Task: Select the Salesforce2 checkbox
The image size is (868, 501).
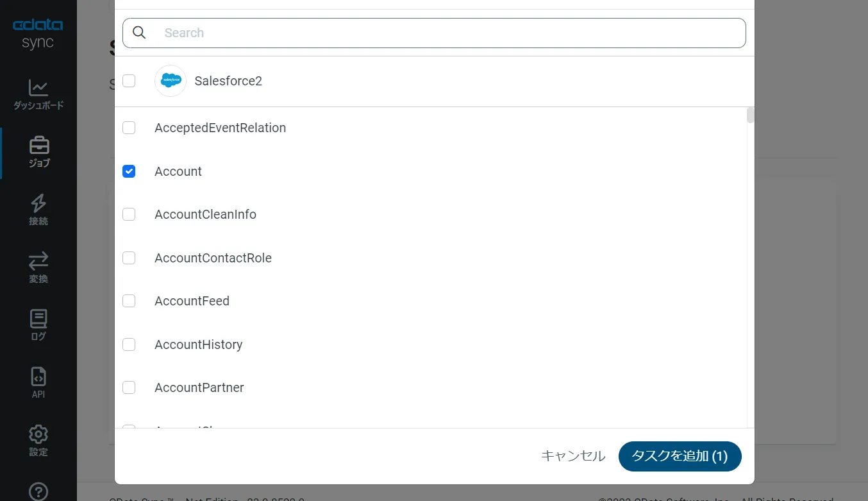Action: (x=129, y=81)
